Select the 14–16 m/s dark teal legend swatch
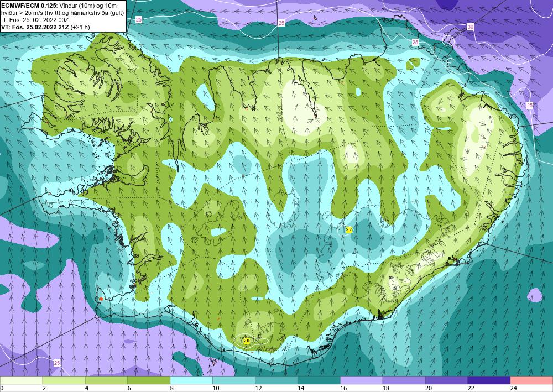 point(319,380)
